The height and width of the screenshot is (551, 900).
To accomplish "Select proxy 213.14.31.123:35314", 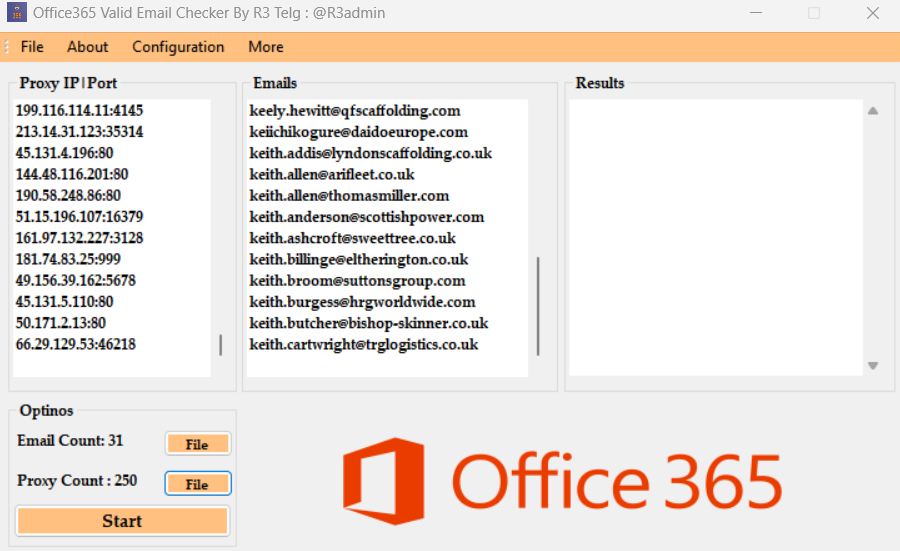I will 79,131.
